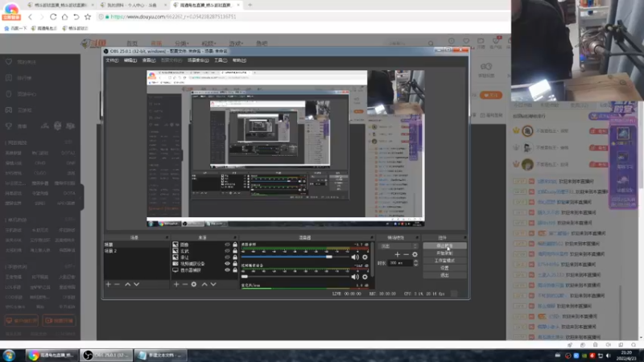Add a scene transition with the plus icon

point(397,254)
